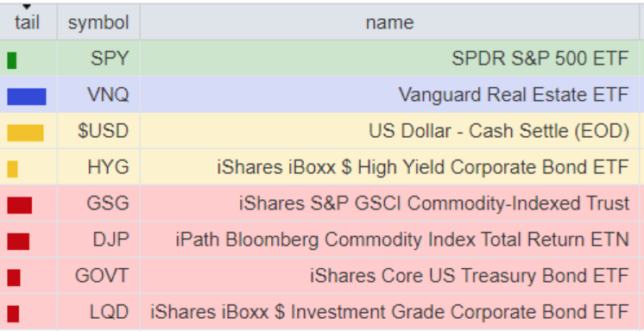Select iShares Core US Treasury Bond ETF

[x=470, y=276]
